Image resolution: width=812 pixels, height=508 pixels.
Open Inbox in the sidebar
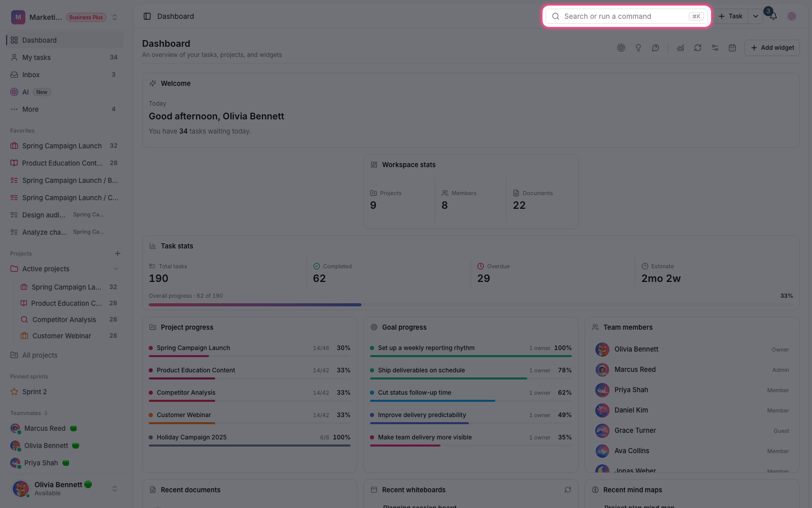[x=65, y=75]
